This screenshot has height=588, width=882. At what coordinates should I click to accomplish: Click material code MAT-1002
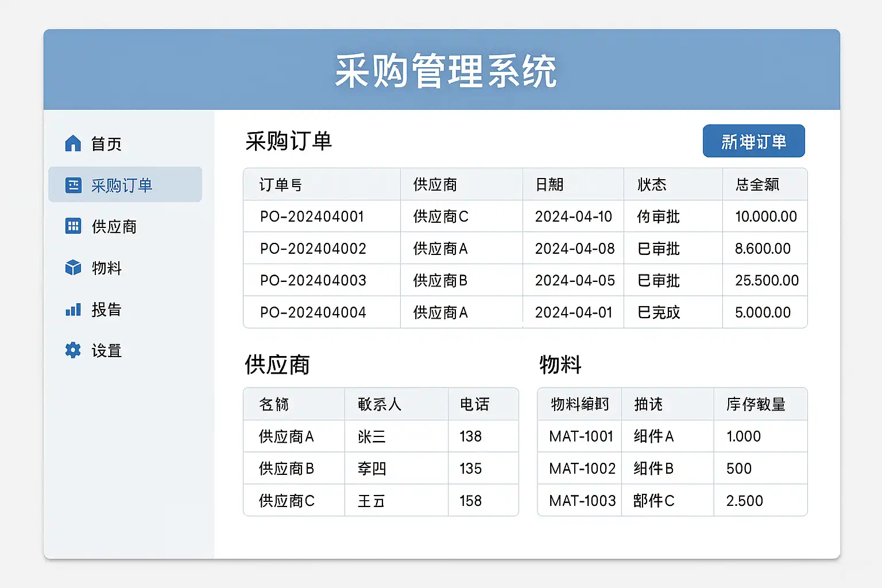click(582, 469)
